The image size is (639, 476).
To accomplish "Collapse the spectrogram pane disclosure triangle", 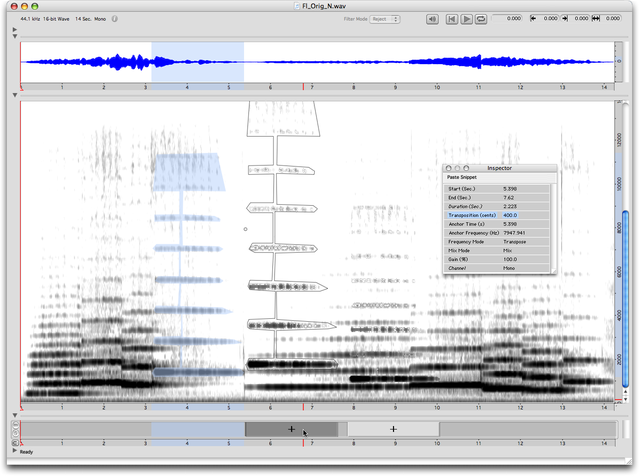I will [x=14, y=96].
